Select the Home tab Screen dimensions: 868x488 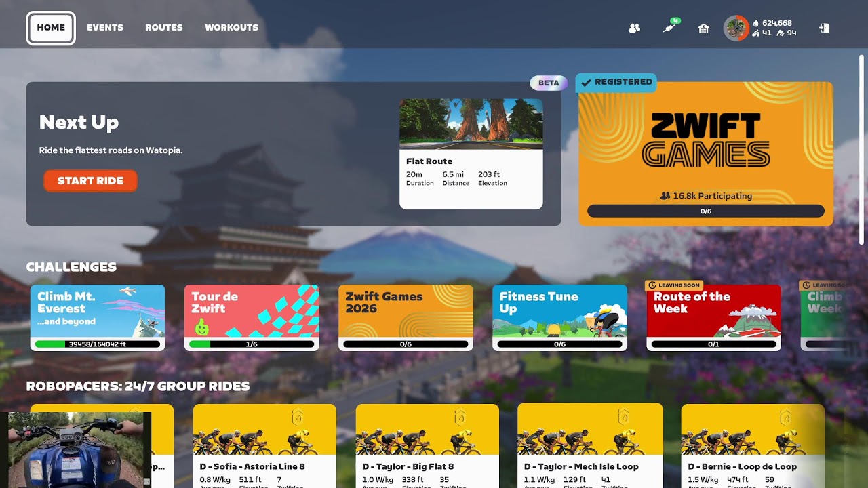(51, 28)
